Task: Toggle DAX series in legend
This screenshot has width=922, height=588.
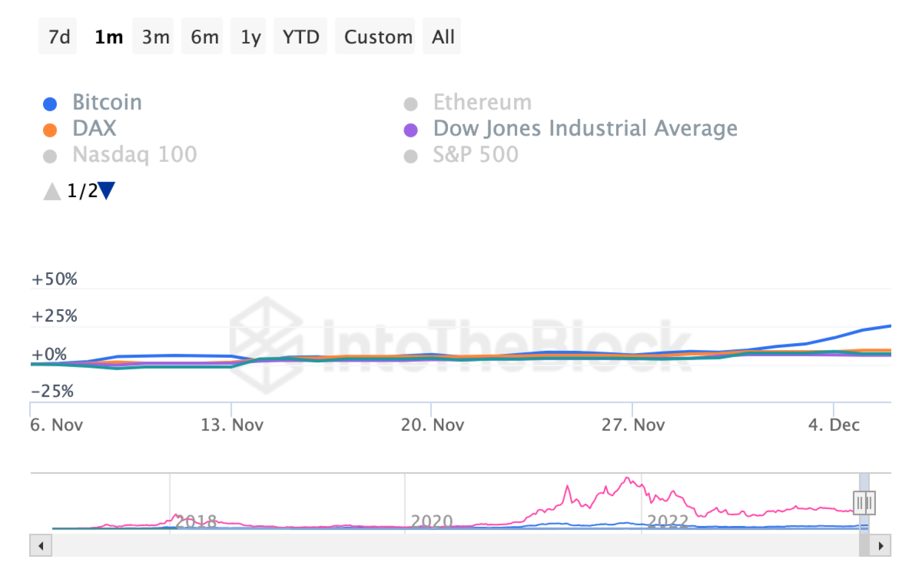Action: point(94,128)
